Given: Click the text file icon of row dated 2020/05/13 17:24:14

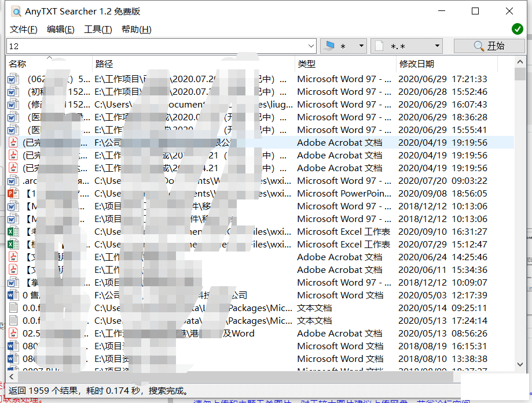Looking at the screenshot, I should 13,321.
